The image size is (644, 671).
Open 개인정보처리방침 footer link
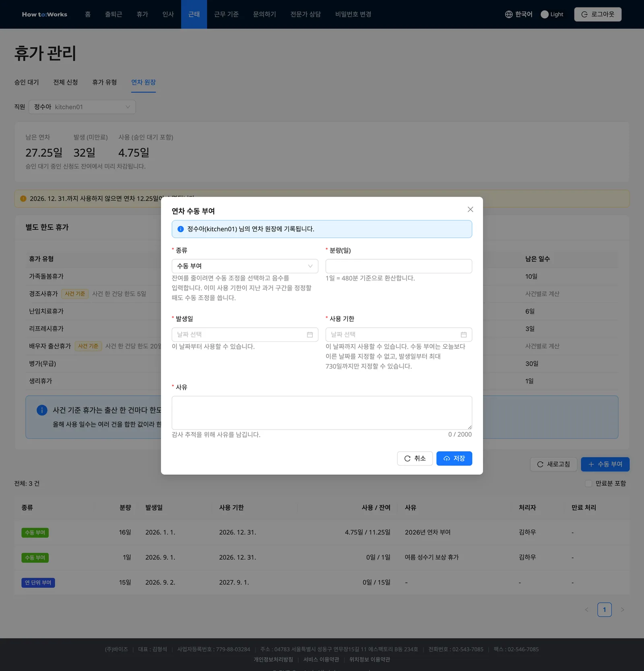[x=273, y=659]
